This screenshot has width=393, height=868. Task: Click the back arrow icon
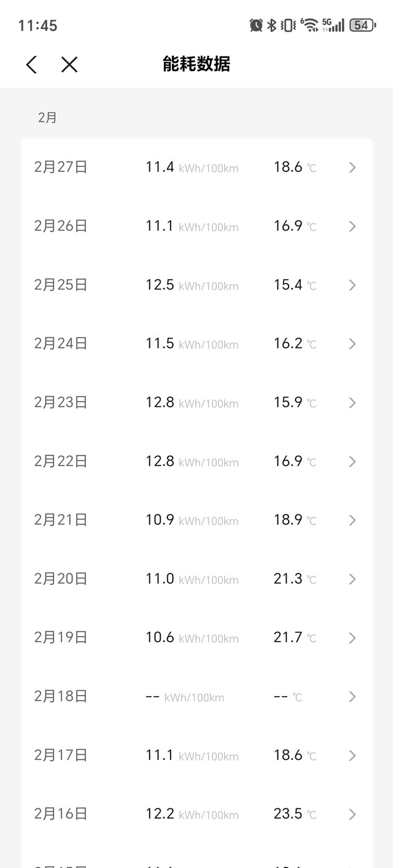31,64
